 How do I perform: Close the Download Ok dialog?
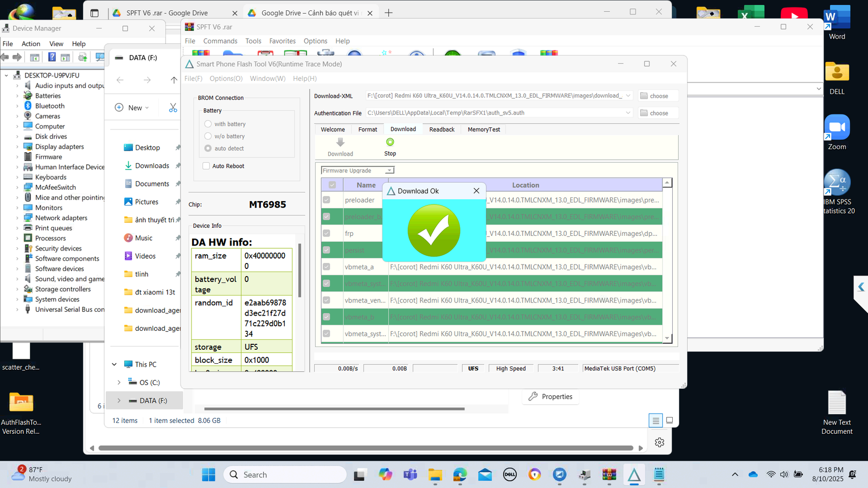pos(476,191)
